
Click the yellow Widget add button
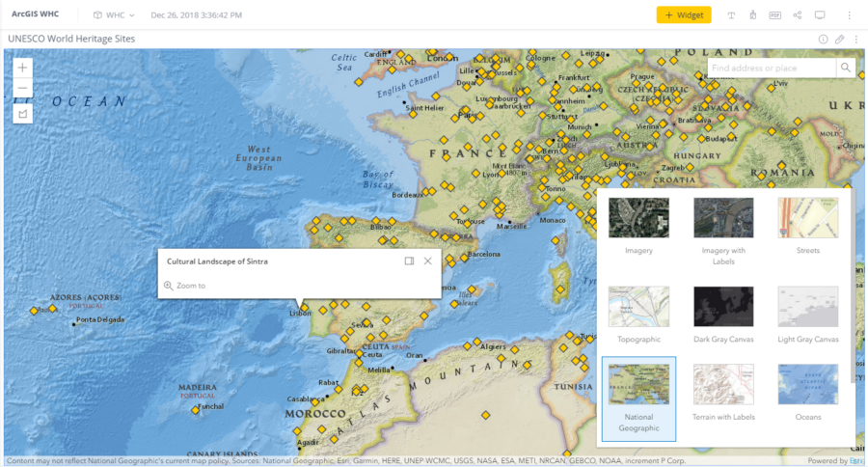[x=684, y=15]
